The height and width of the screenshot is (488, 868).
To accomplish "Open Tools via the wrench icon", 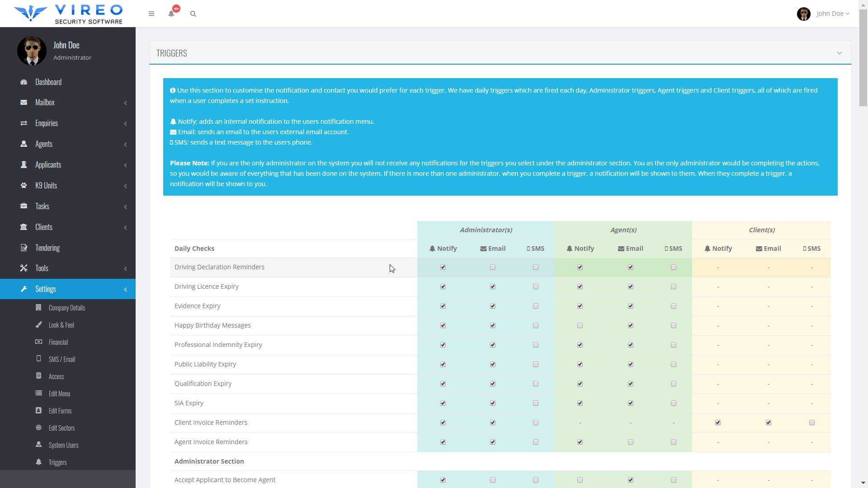I will click(24, 268).
